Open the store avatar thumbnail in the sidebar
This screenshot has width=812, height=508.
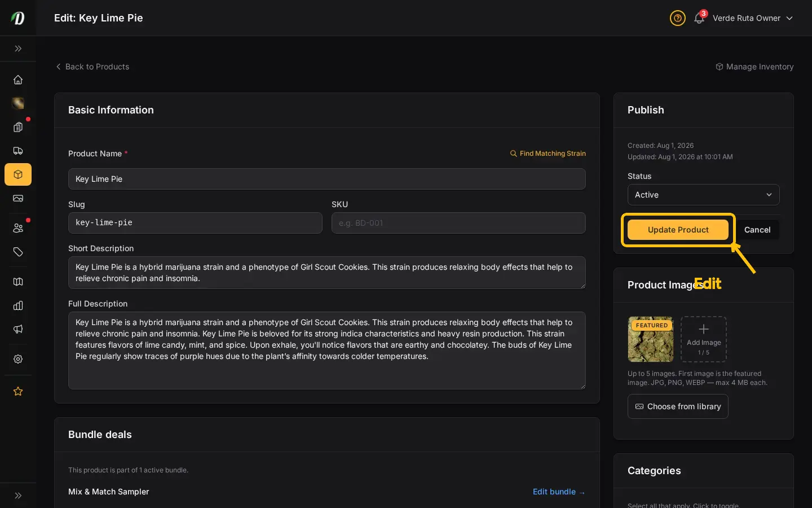tap(18, 103)
